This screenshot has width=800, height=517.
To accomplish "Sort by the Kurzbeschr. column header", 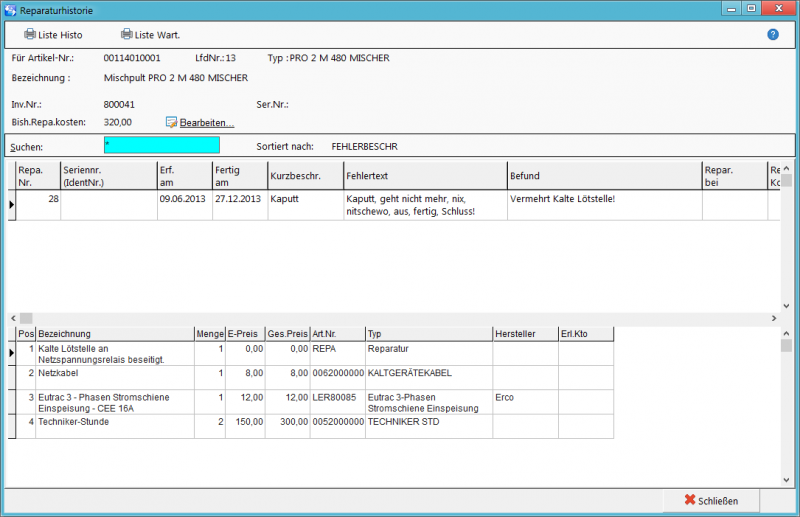I will [306, 176].
